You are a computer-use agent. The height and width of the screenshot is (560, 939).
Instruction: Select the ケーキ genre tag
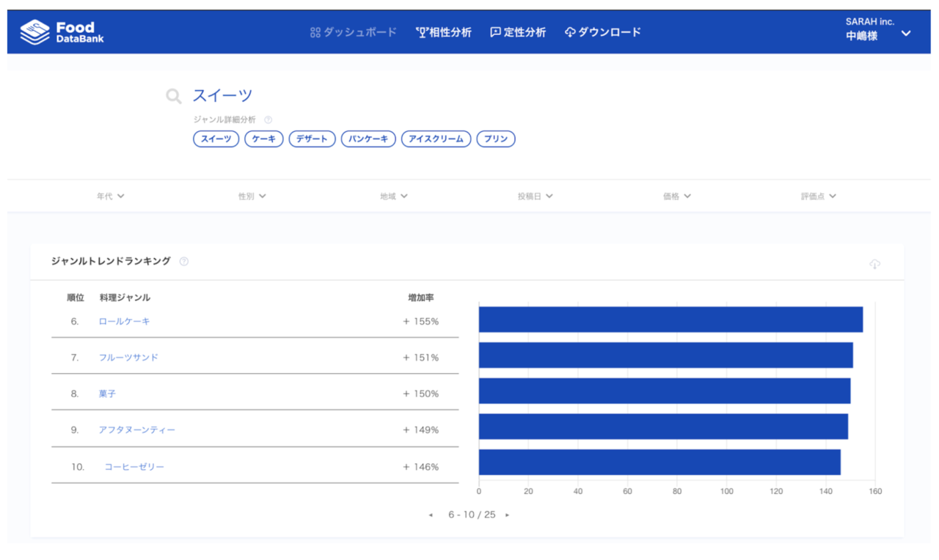click(263, 139)
